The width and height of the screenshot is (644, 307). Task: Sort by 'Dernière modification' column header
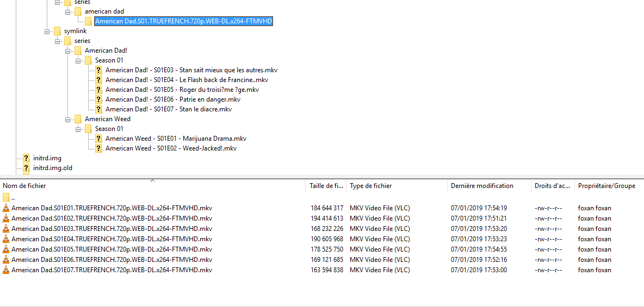489,186
